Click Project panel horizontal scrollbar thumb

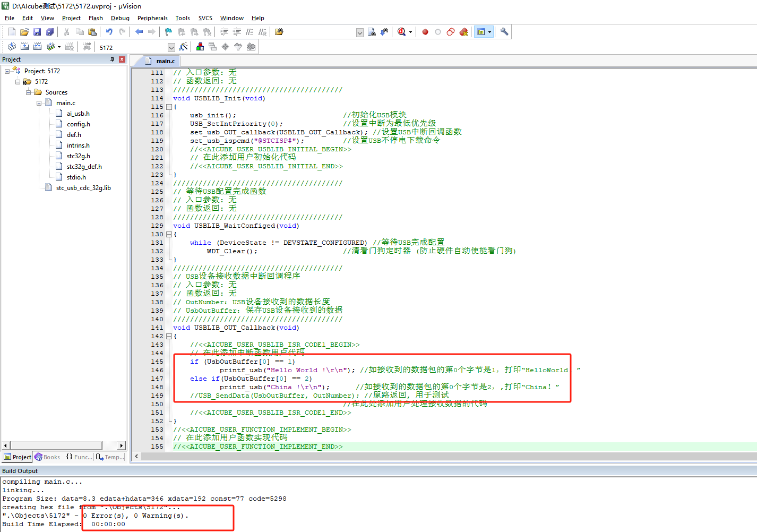tap(56, 445)
